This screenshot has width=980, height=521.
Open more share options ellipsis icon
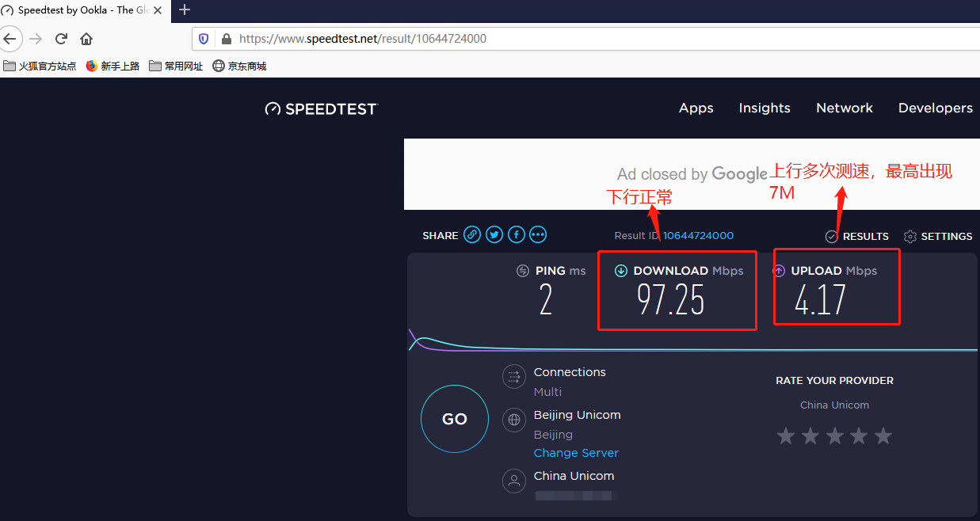[x=538, y=235]
